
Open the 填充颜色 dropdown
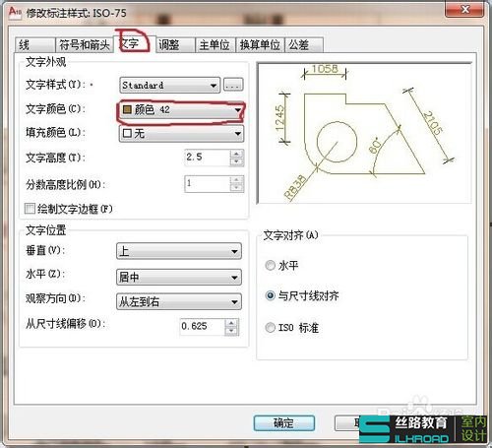181,134
